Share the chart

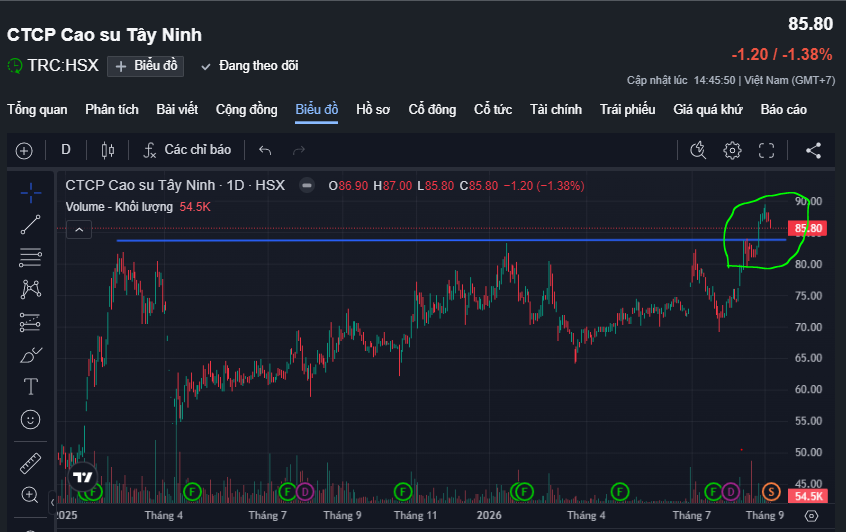click(813, 150)
